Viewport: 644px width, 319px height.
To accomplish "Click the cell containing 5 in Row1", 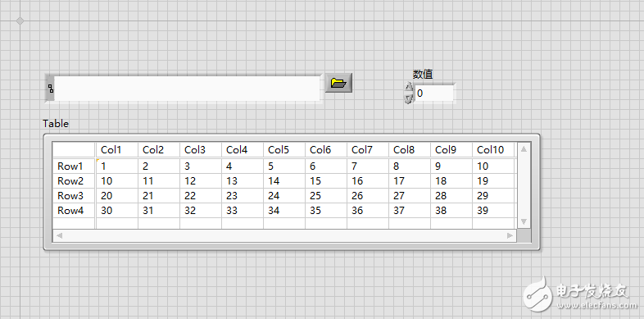I will pos(284,166).
